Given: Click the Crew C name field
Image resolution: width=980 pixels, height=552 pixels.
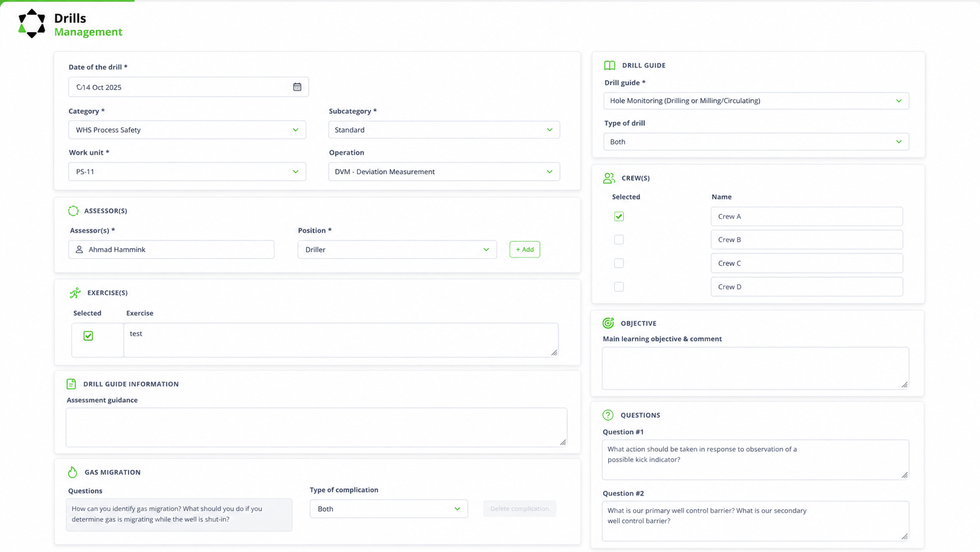Looking at the screenshot, I should point(807,263).
